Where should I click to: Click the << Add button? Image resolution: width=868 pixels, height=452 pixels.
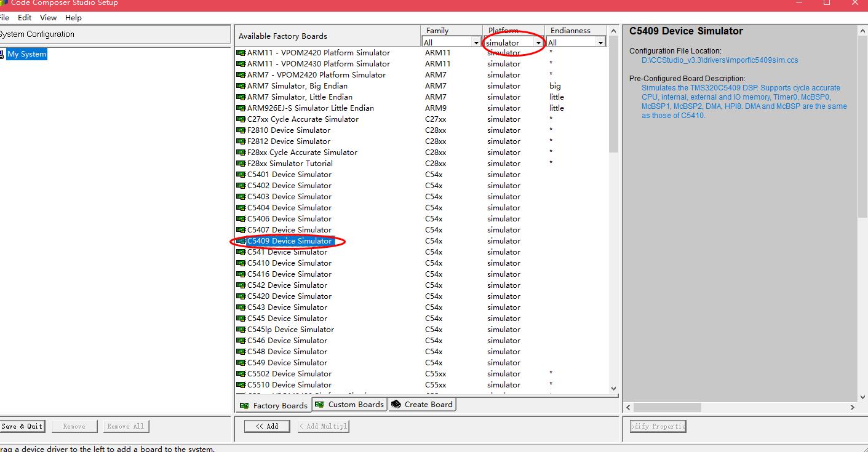coord(267,426)
